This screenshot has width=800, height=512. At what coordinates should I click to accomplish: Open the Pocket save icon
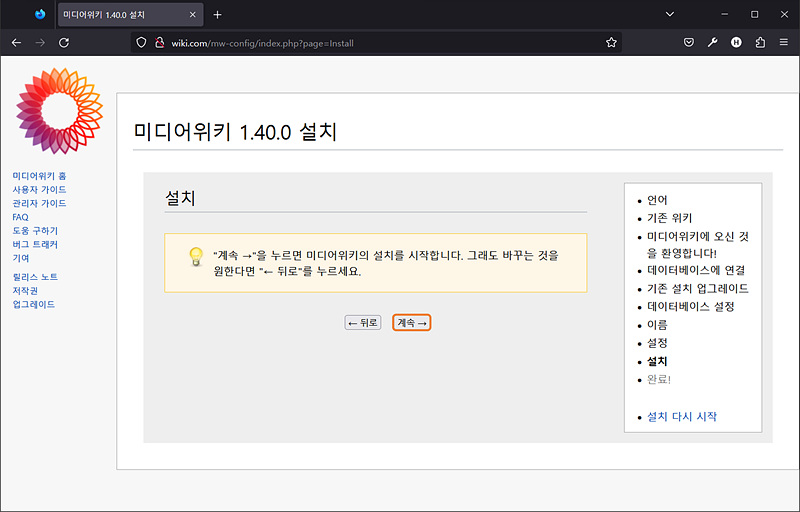pyautogui.click(x=689, y=43)
